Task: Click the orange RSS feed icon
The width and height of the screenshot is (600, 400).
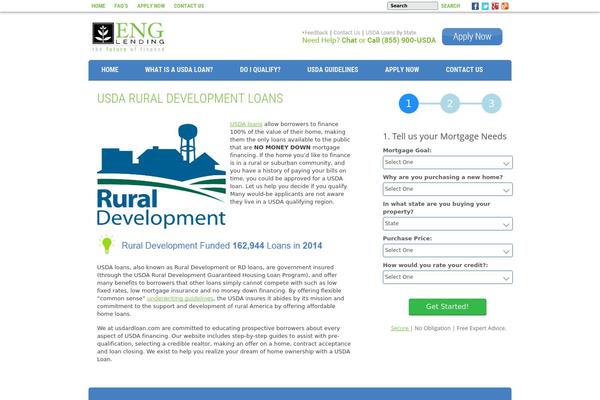Action: (x=505, y=6)
